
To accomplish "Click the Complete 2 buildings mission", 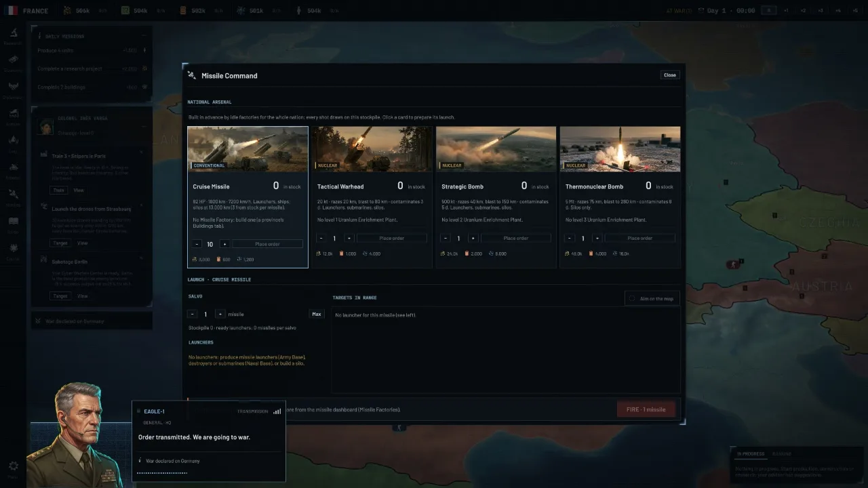I will pyautogui.click(x=92, y=87).
